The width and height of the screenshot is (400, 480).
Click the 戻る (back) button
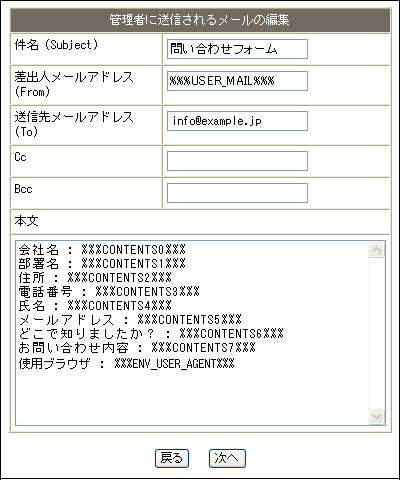pos(172,458)
